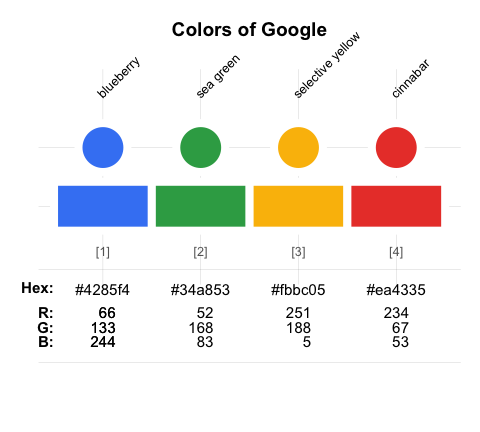The image size is (480, 432).
Task: Click the [1] index label
Action: pos(103,252)
